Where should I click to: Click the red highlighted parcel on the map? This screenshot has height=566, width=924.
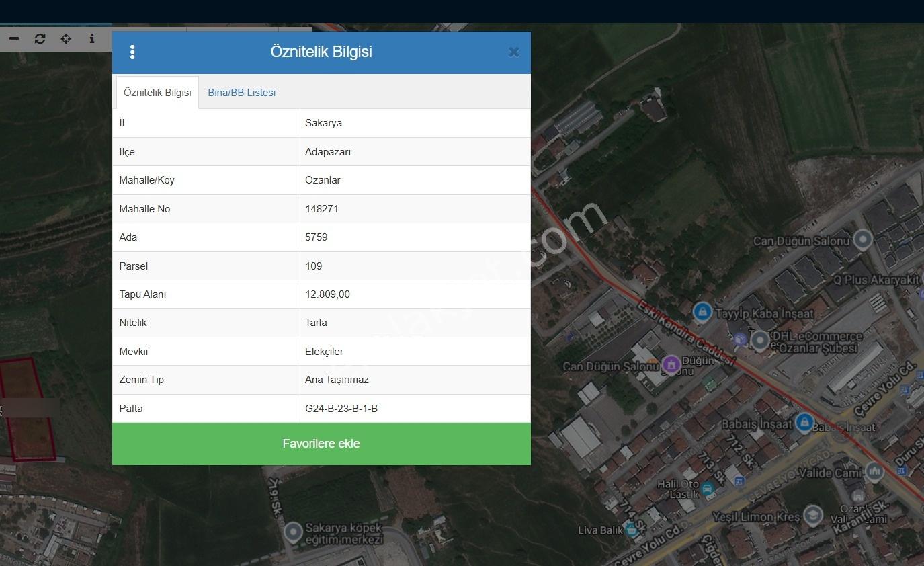coord(27,409)
